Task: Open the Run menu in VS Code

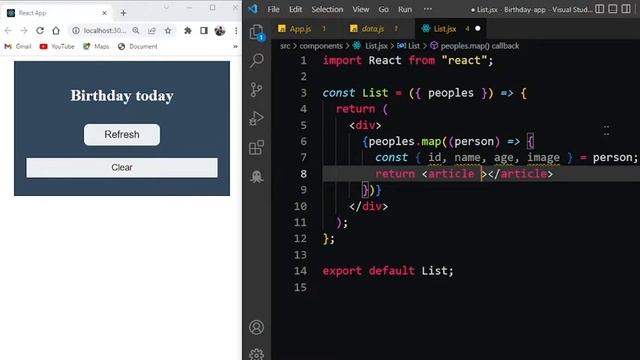Action: pyautogui.click(x=405, y=9)
